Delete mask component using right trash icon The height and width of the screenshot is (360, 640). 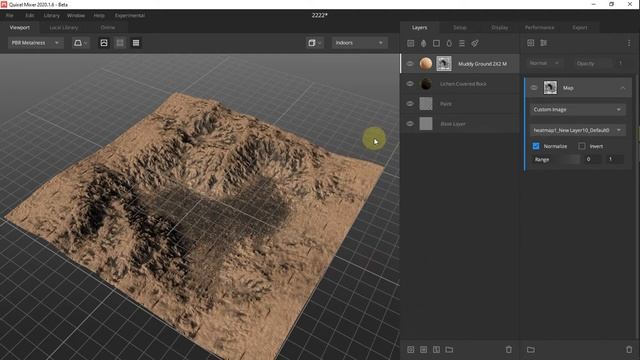(x=629, y=349)
